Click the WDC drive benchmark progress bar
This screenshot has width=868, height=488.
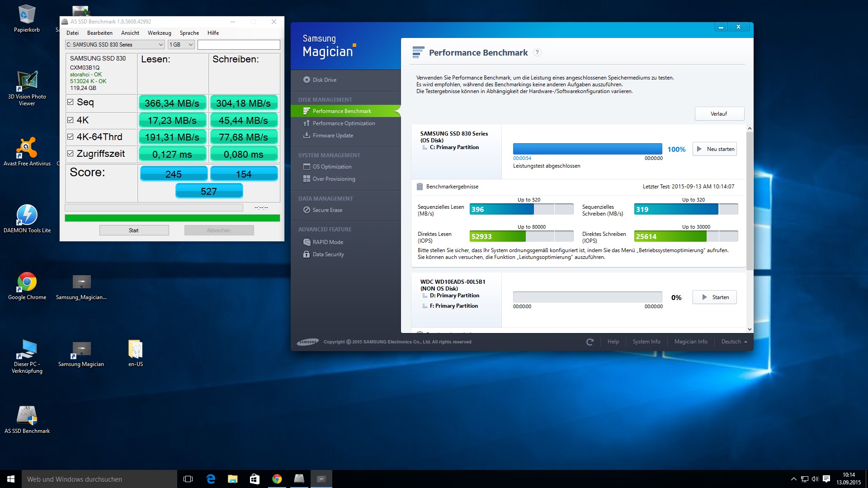588,297
